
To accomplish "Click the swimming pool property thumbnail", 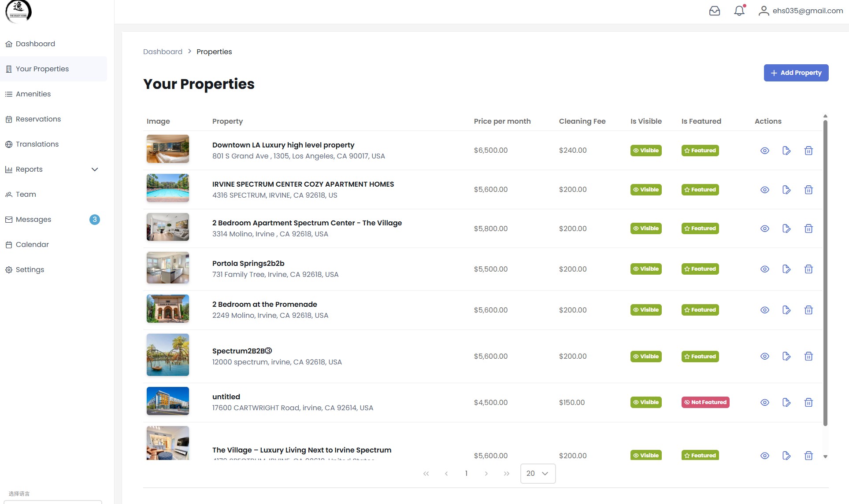I will 167,188.
